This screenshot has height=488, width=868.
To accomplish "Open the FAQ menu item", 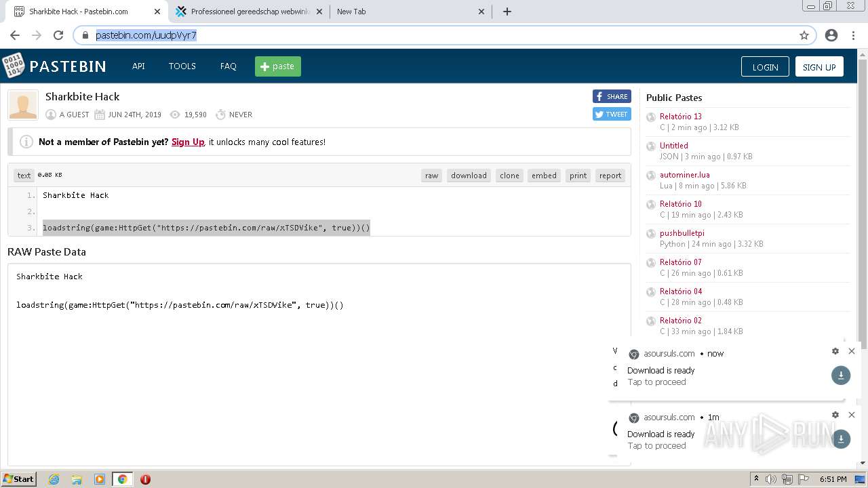I will [229, 66].
